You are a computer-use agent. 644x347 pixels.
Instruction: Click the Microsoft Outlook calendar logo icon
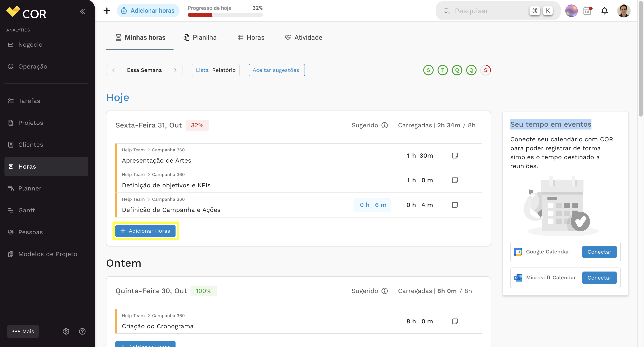tap(518, 278)
